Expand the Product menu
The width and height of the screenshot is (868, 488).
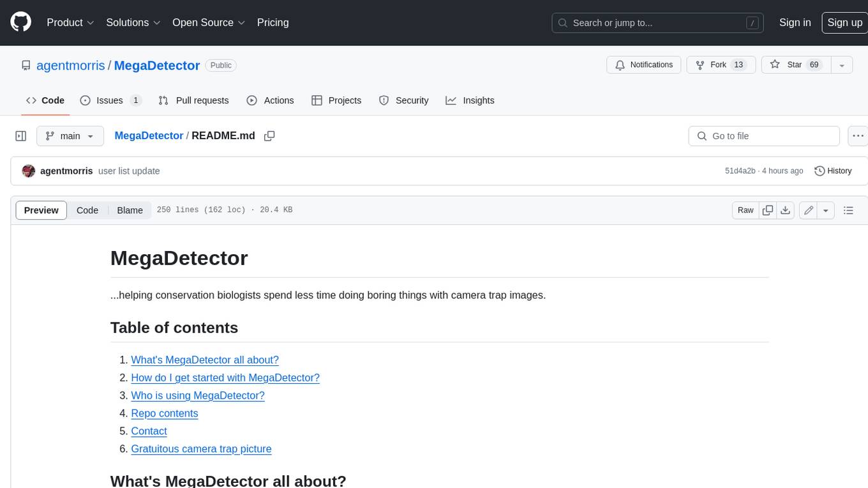pos(70,22)
